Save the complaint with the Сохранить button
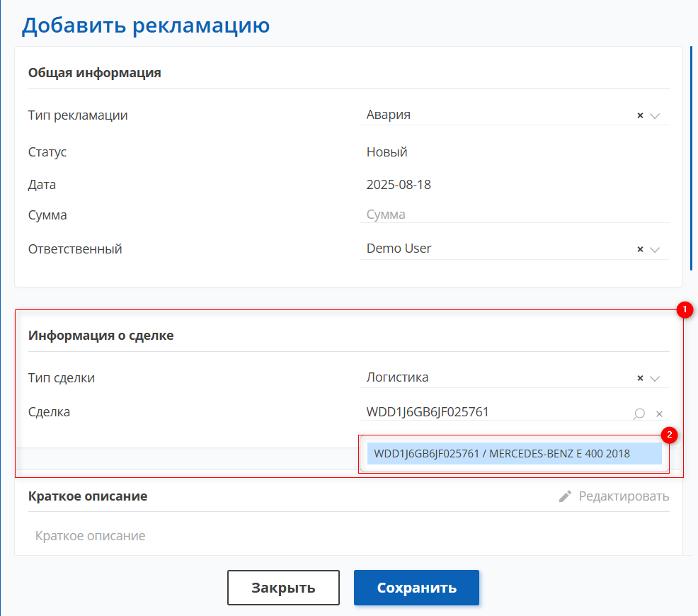This screenshot has width=698, height=616. coord(417,588)
